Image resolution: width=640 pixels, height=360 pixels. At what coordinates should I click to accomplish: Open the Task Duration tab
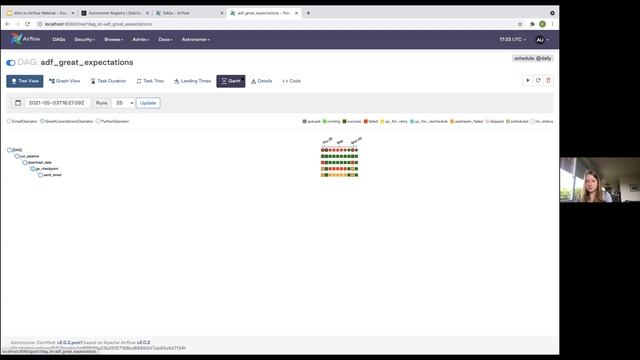pos(108,81)
